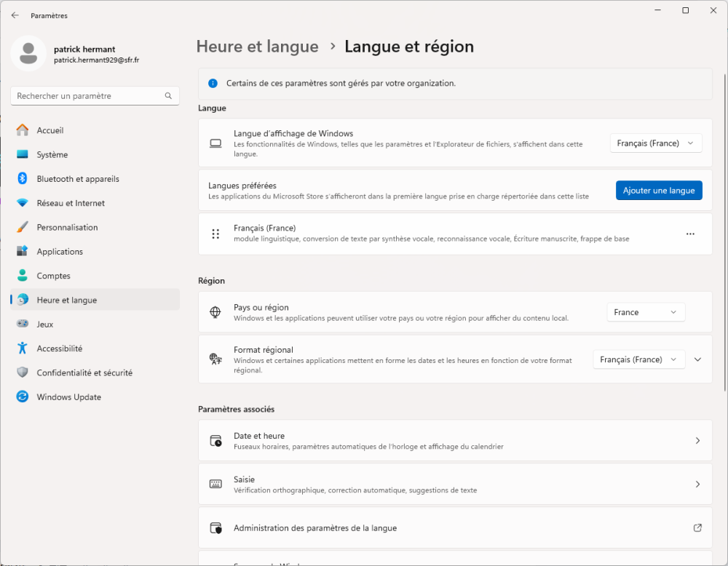728x566 pixels.
Task: Open Personnalisation via the paintbrush icon
Action: pyautogui.click(x=23, y=227)
